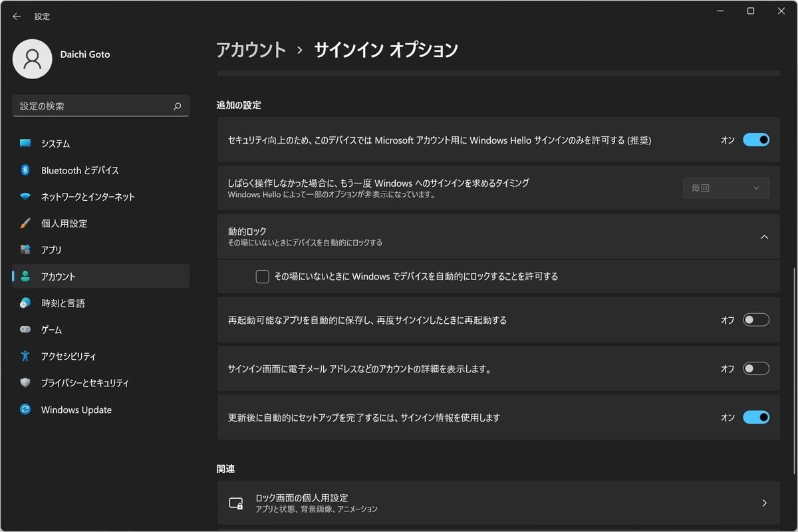Click the 設定の検索 search field
Screen dimensions: 798x532
(101, 106)
